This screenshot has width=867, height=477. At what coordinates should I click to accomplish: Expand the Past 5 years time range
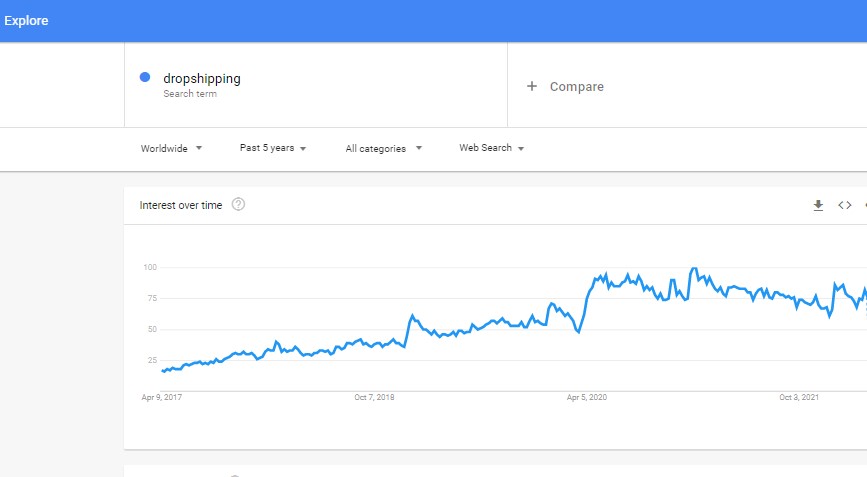pyautogui.click(x=273, y=148)
